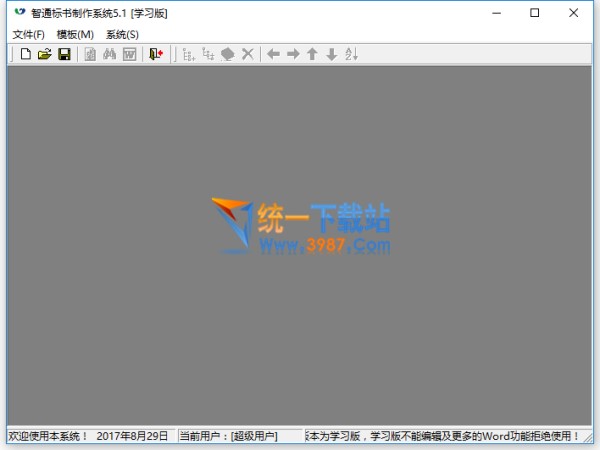Minimize the window
This screenshot has height=450, width=600.
(496, 13)
